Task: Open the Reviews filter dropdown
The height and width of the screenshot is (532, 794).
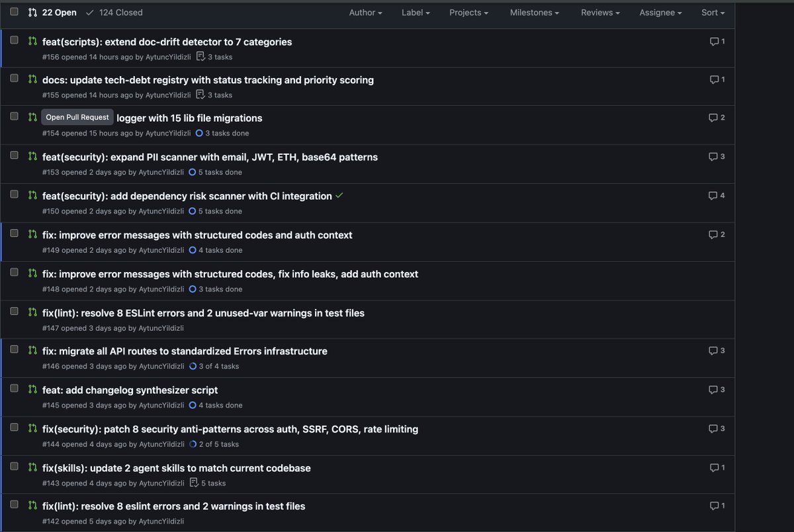Action: click(601, 13)
